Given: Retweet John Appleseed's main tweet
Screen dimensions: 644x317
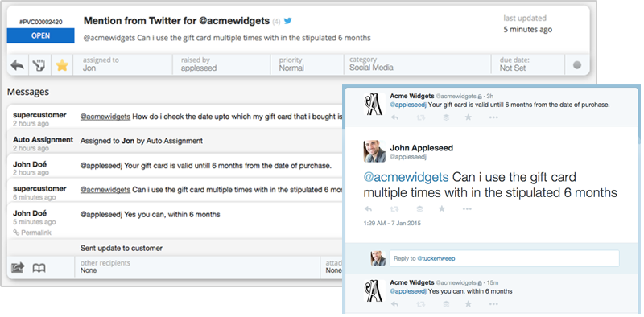Looking at the screenshot, I should pyautogui.click(x=394, y=208).
